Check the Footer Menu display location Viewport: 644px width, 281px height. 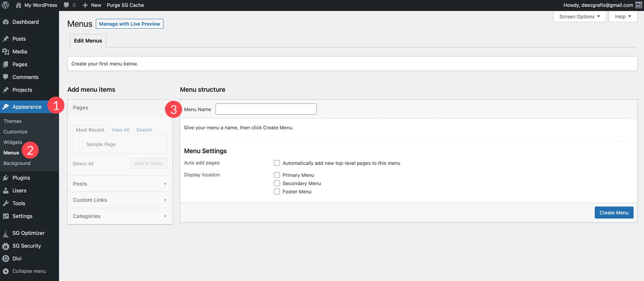(x=277, y=192)
